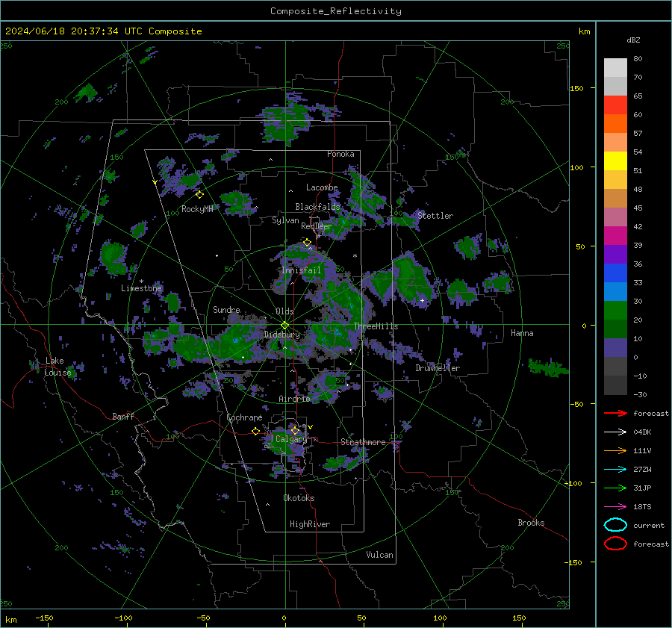The height and width of the screenshot is (628, 672).
Task: Click the cyan 27ZW arrow in legend
Action: pyautogui.click(x=615, y=470)
